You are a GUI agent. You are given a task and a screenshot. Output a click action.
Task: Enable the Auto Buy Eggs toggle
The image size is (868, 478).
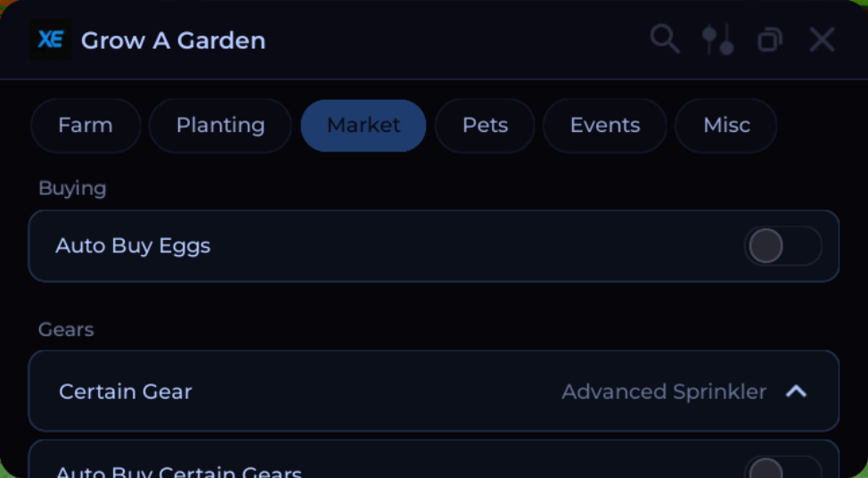click(782, 245)
